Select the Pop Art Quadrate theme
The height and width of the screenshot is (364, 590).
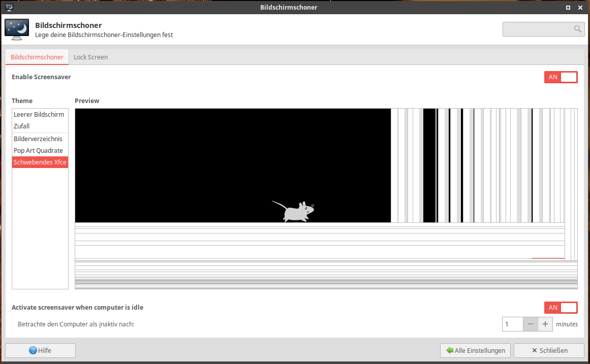click(x=39, y=151)
